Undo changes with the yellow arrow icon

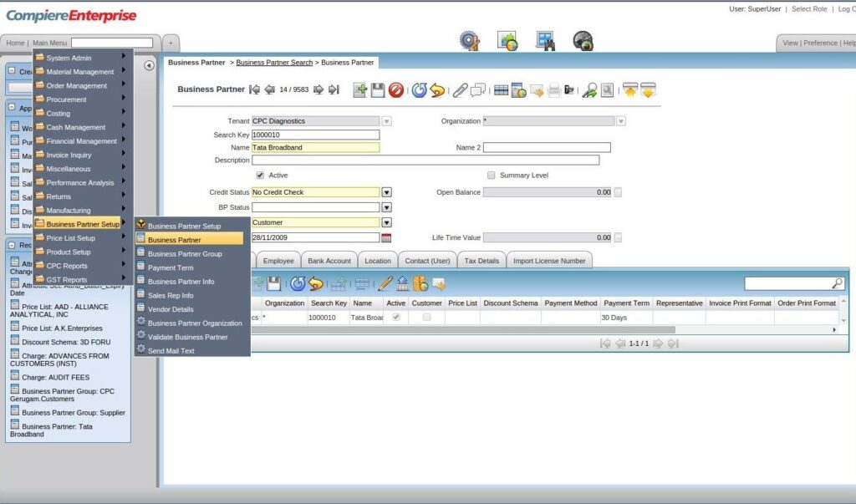[x=438, y=90]
